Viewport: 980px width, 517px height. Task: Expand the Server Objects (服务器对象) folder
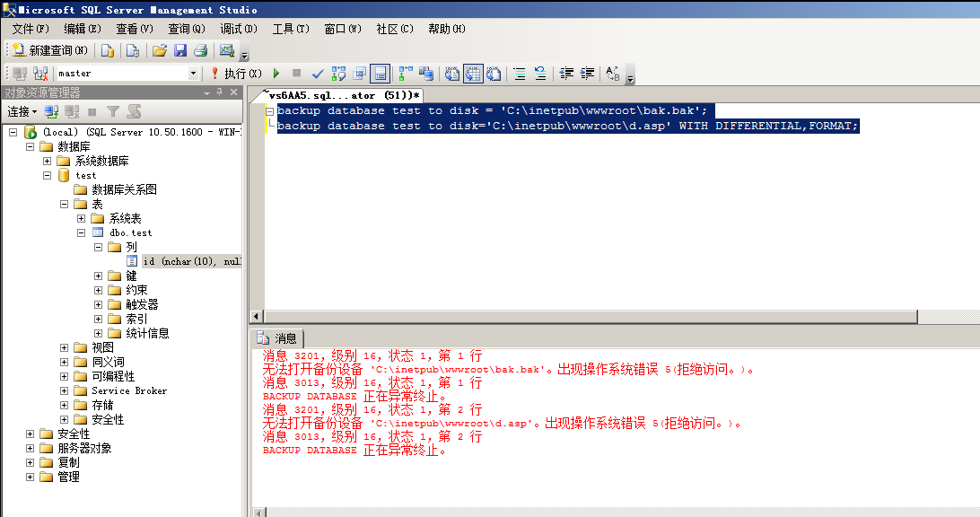30,448
